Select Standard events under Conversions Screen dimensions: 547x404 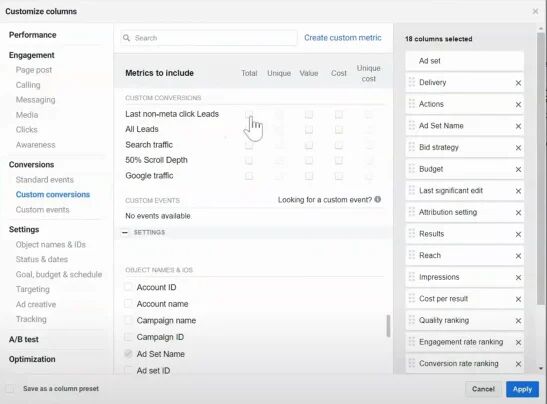(x=45, y=180)
